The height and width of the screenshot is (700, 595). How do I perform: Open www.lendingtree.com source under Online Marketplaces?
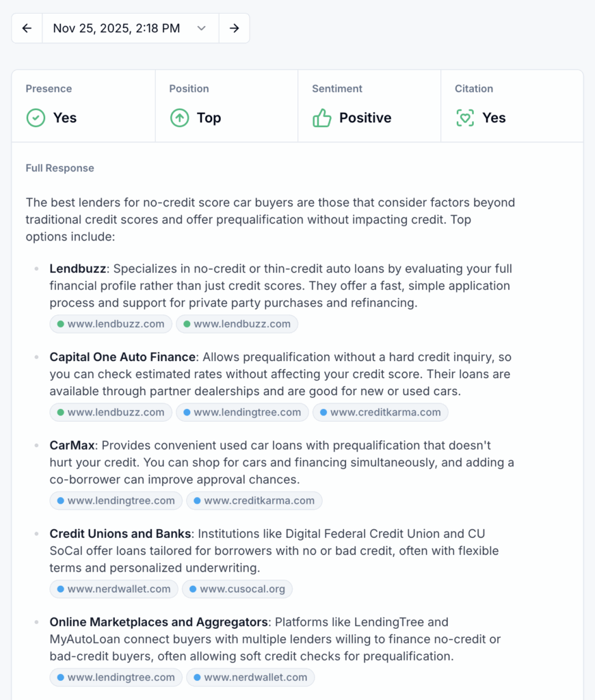coord(116,677)
